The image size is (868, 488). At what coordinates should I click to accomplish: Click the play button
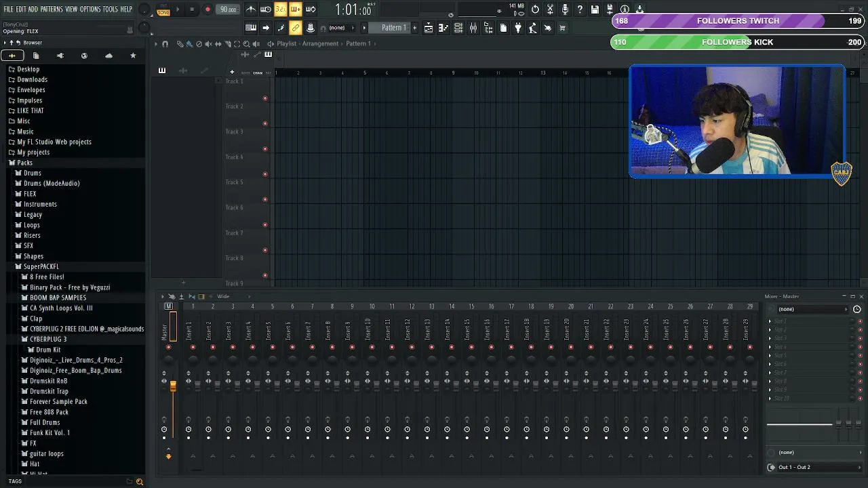[178, 9]
